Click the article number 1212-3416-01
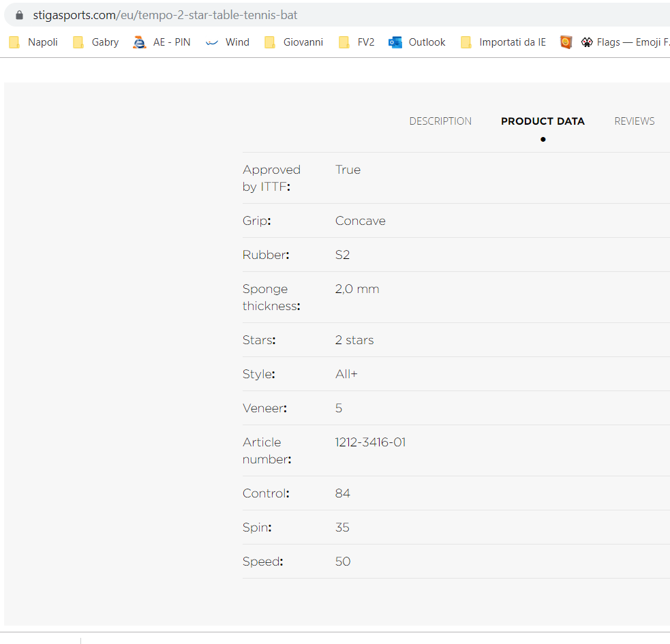 pyautogui.click(x=370, y=442)
